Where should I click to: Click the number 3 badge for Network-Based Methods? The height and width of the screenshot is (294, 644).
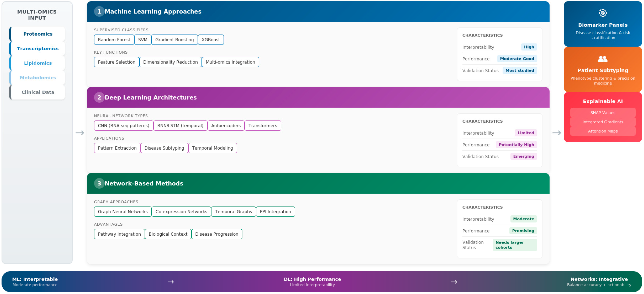click(99, 183)
